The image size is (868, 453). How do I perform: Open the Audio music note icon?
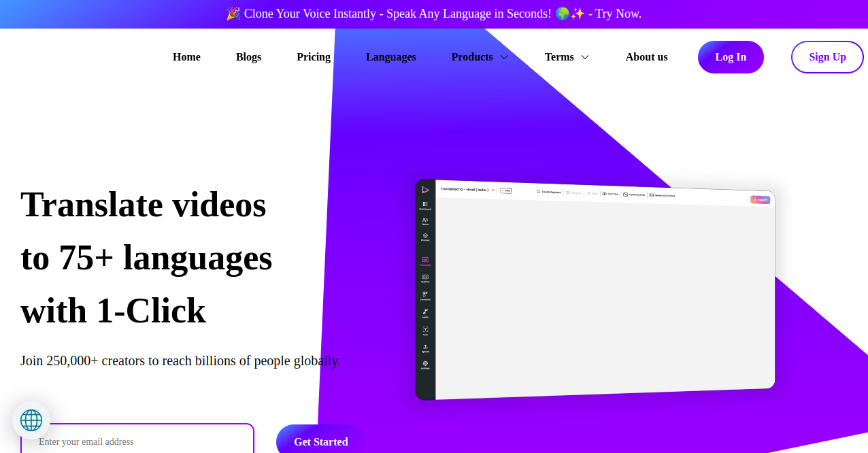pyautogui.click(x=425, y=313)
